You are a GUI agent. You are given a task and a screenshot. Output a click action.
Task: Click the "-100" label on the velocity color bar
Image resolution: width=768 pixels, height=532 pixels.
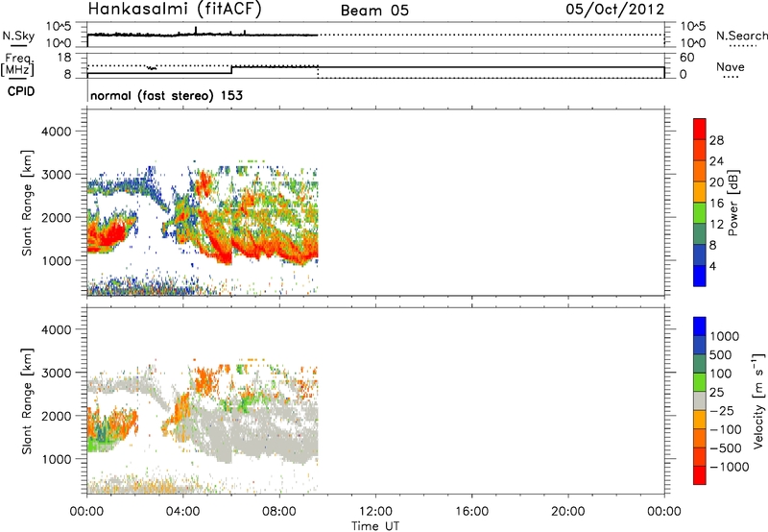click(726, 429)
